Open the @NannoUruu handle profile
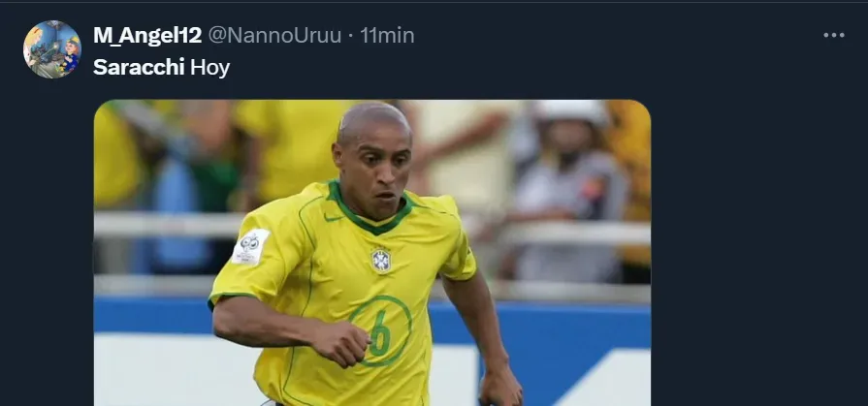The width and height of the screenshot is (868, 406). tap(274, 36)
